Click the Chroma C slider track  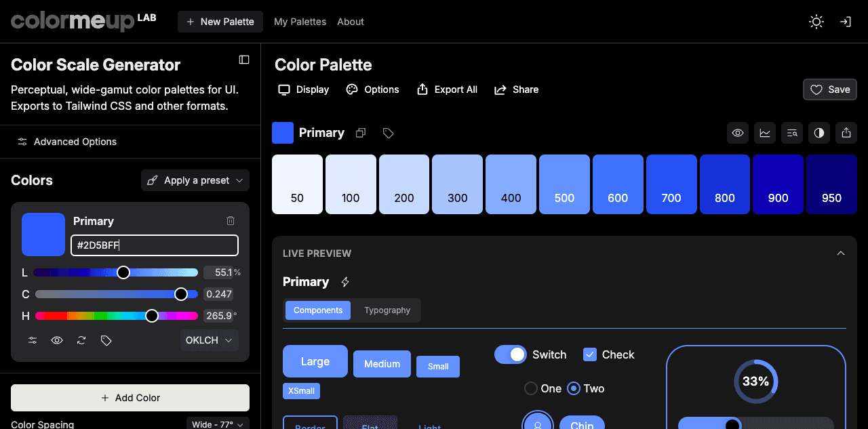pos(117,294)
